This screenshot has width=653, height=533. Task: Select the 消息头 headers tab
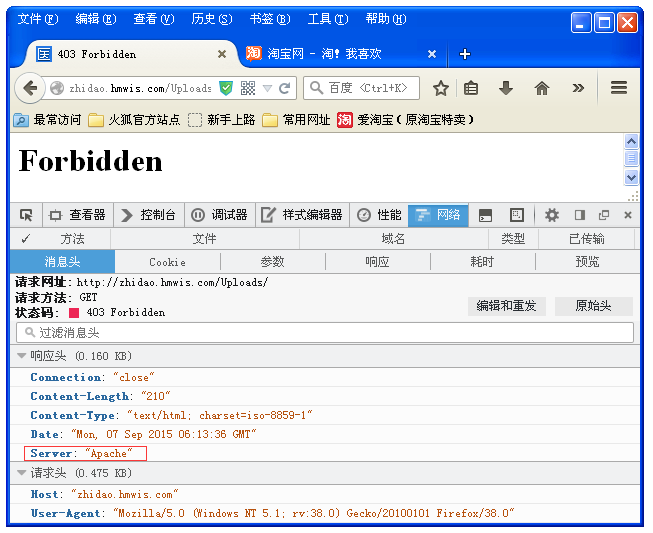[x=62, y=262]
